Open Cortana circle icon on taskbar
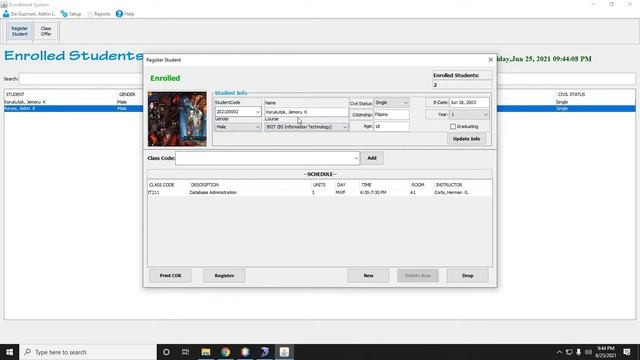Viewport: 640px width, 360px height. [x=166, y=352]
